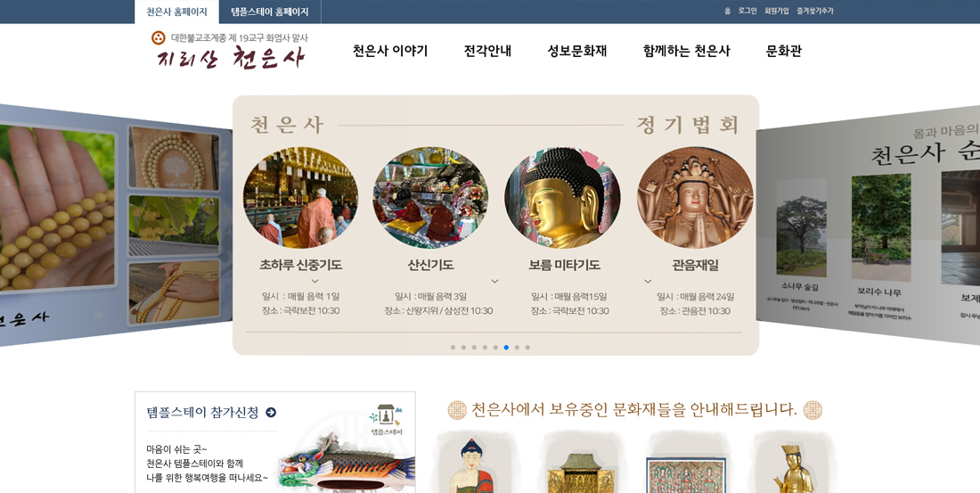This screenshot has height=493, width=980.
Task: Select the last carousel pagination dot
Action: (527, 347)
